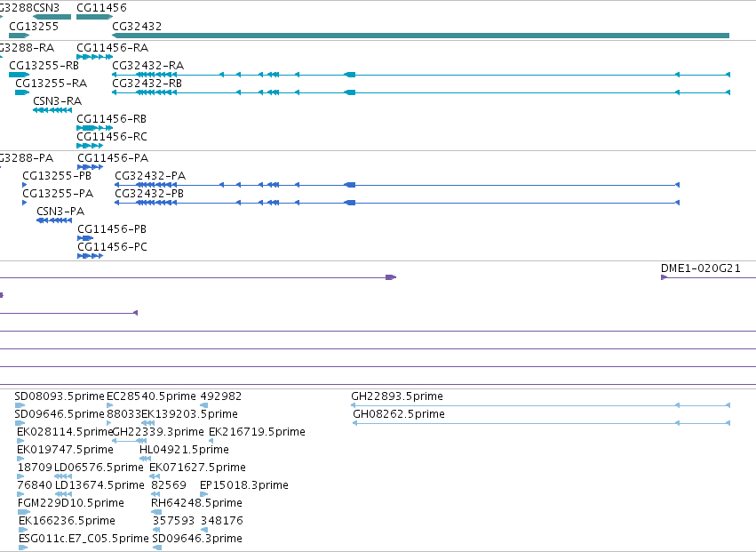Select transcript CG13255-RB
Viewport: 756px width, 552px height.
pyautogui.click(x=20, y=75)
